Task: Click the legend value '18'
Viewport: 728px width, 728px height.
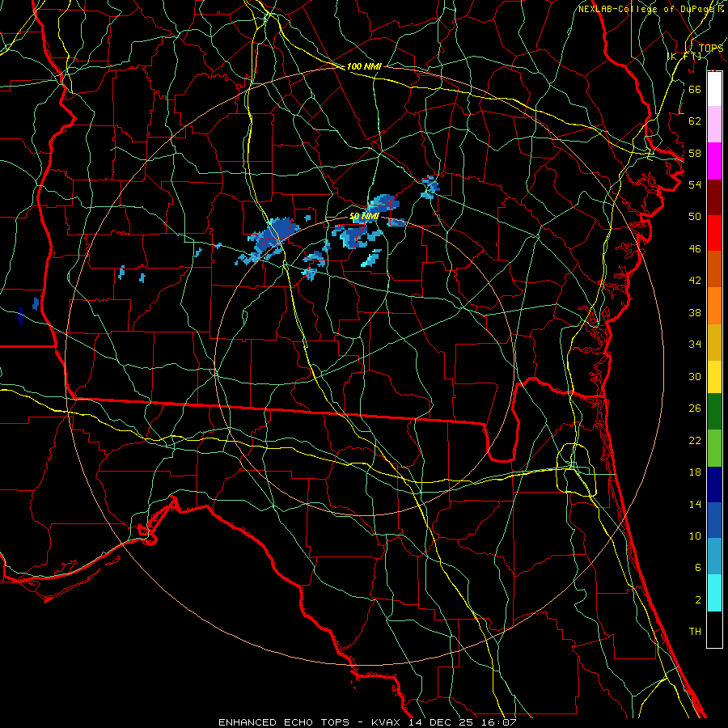Action: pyautogui.click(x=695, y=472)
